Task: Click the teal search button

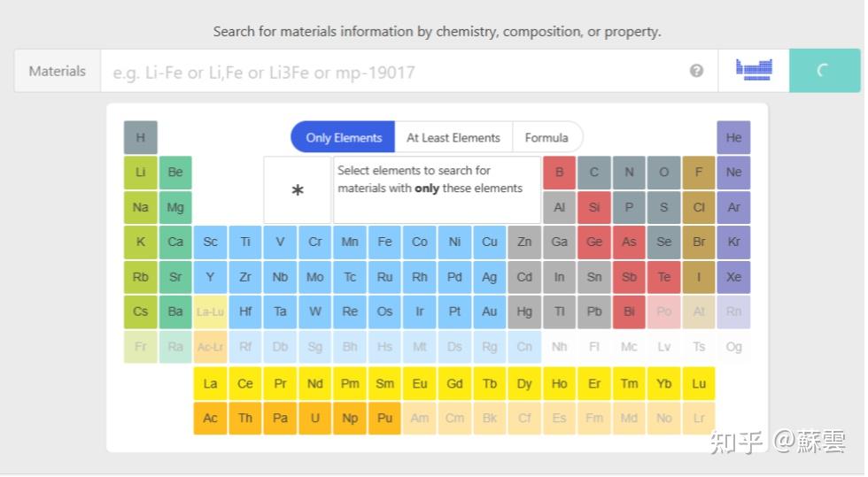Action: click(x=824, y=71)
